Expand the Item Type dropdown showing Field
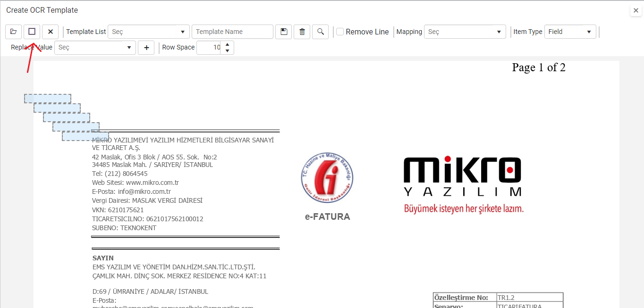 (x=570, y=32)
